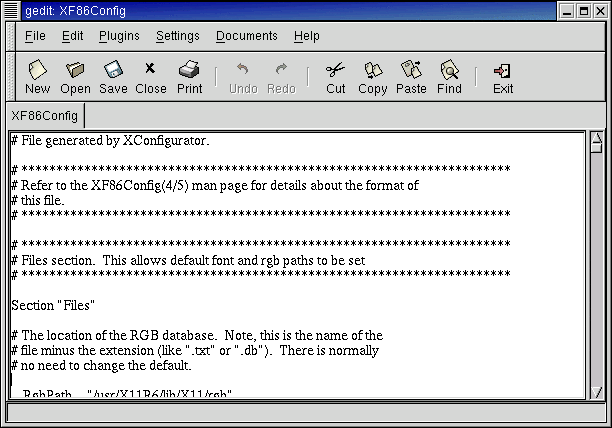Click the line 'Section "Files"'
The height and width of the screenshot is (428, 612).
pyautogui.click(x=53, y=305)
